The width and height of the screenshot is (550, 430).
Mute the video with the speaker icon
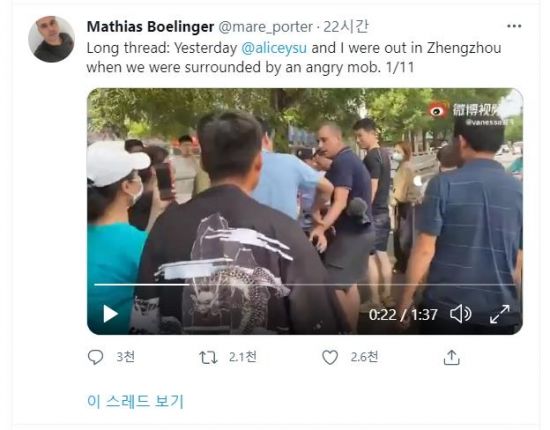(461, 314)
